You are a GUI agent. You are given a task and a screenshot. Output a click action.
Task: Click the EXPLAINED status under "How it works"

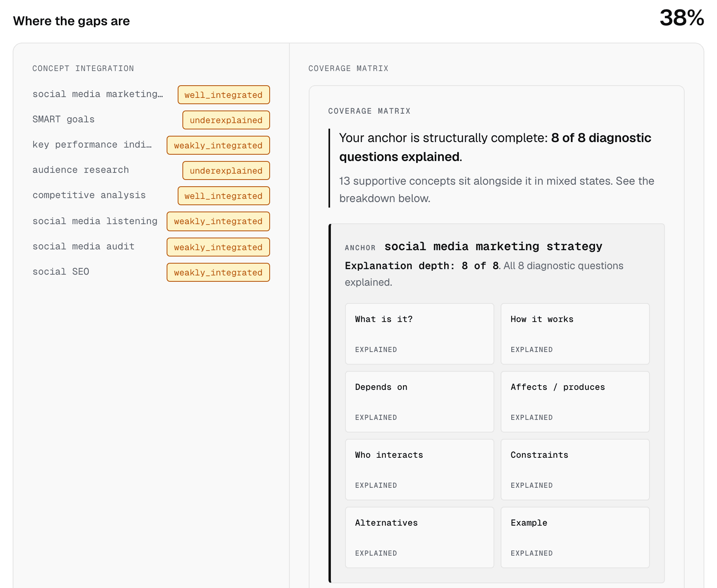click(x=531, y=350)
